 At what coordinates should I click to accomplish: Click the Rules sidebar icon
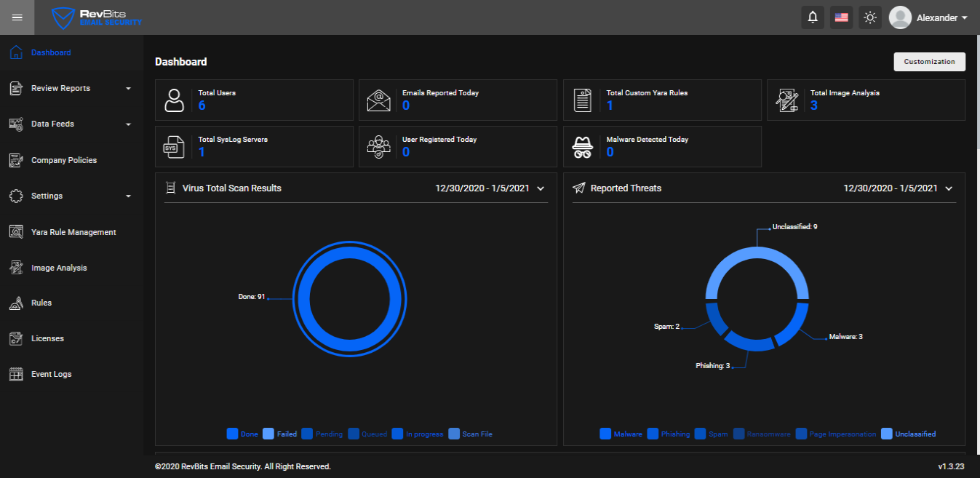tap(16, 303)
